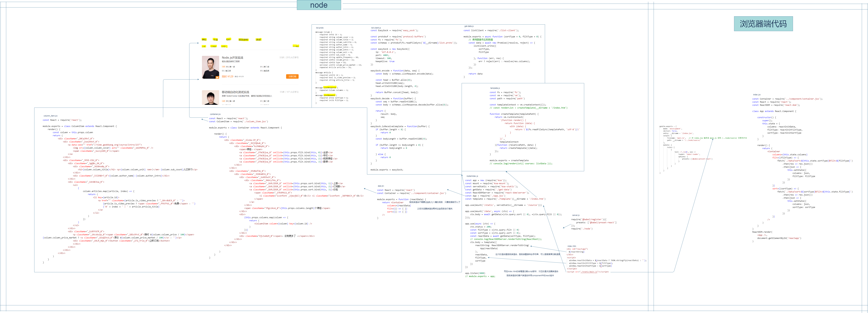Click the video camera badge on instructor photo
The image size is (868, 313).
(217, 77)
